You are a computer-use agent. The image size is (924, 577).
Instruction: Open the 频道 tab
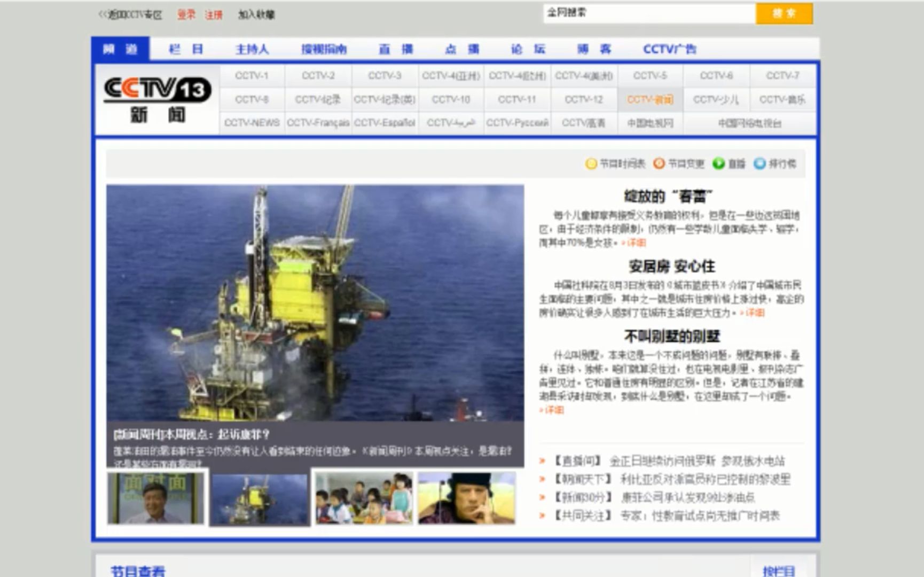click(x=121, y=49)
